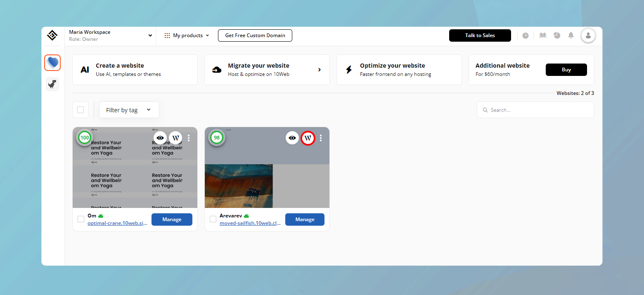Open the account avatar menu

(588, 35)
